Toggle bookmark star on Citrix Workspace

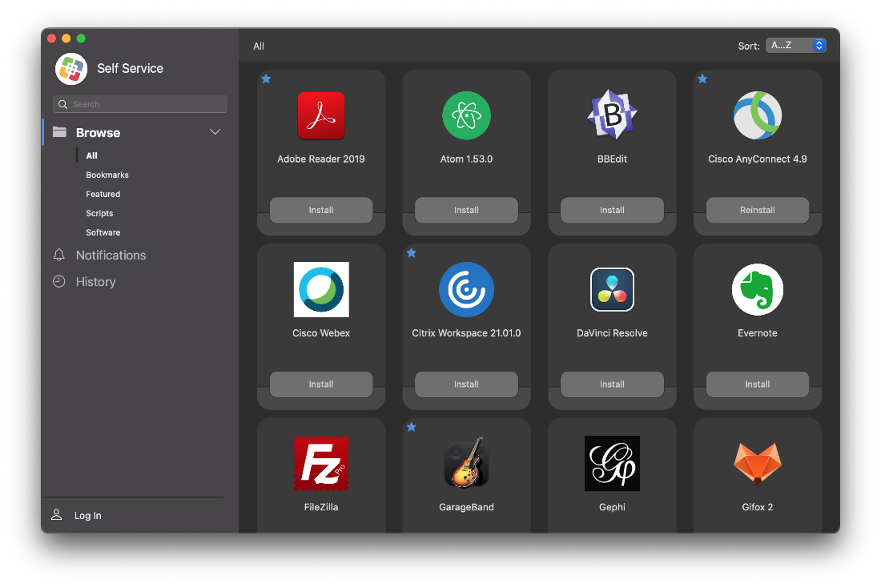412,253
